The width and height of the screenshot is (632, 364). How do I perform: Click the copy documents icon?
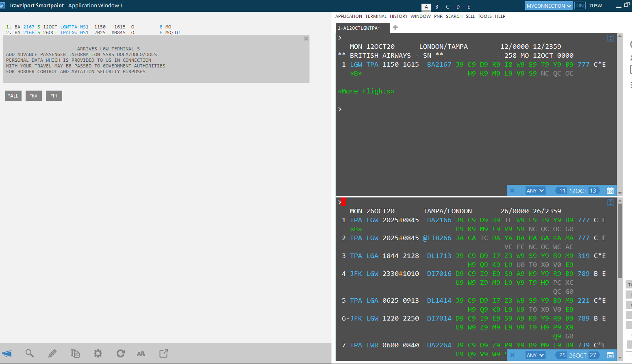tap(75, 353)
